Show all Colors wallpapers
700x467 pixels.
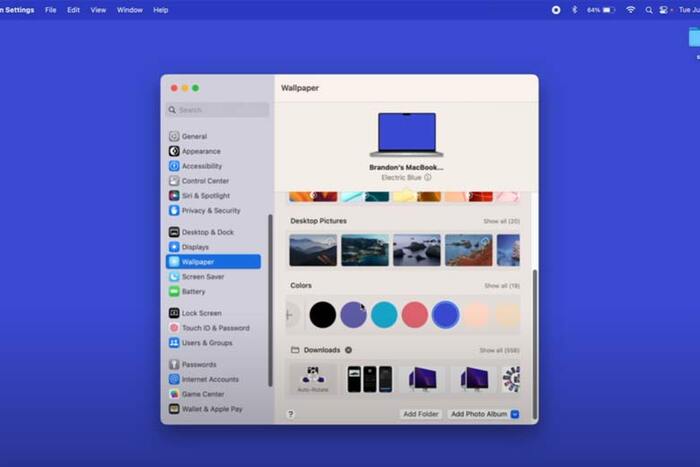pos(501,286)
